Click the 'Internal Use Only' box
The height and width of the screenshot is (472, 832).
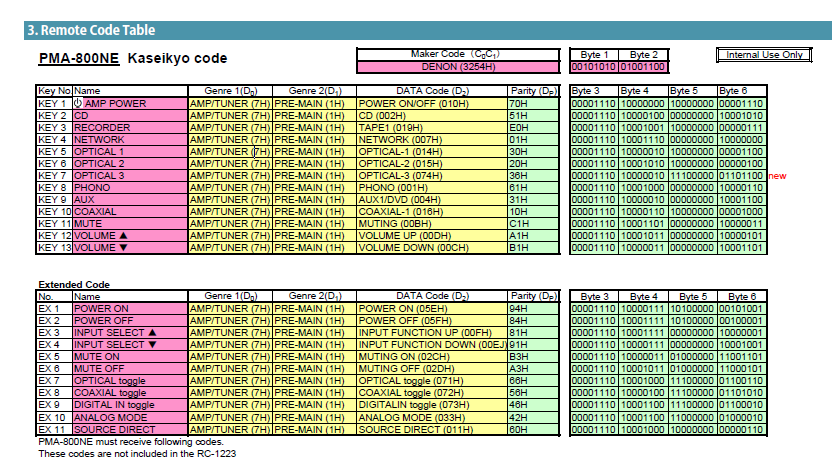click(x=764, y=55)
